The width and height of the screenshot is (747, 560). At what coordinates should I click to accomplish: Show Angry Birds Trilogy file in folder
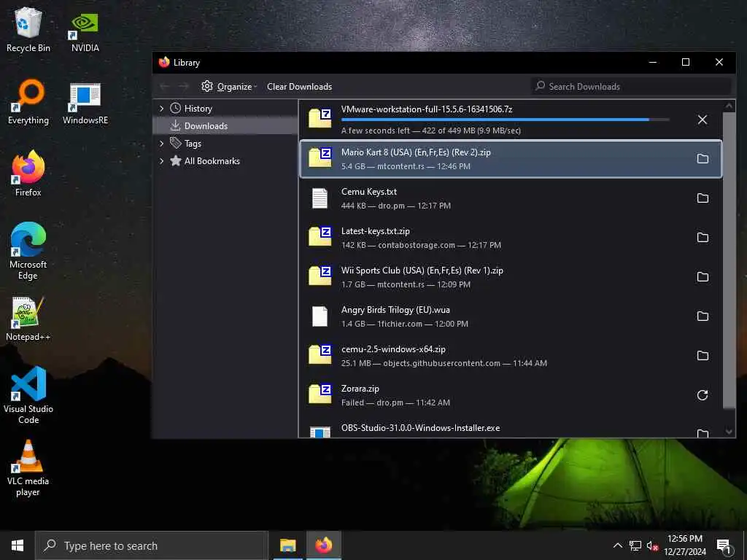[x=703, y=316]
